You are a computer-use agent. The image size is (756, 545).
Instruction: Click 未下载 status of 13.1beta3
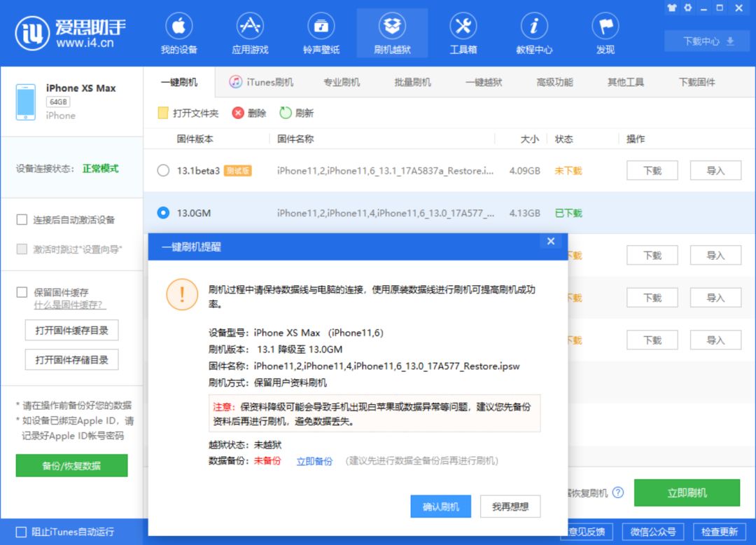568,170
